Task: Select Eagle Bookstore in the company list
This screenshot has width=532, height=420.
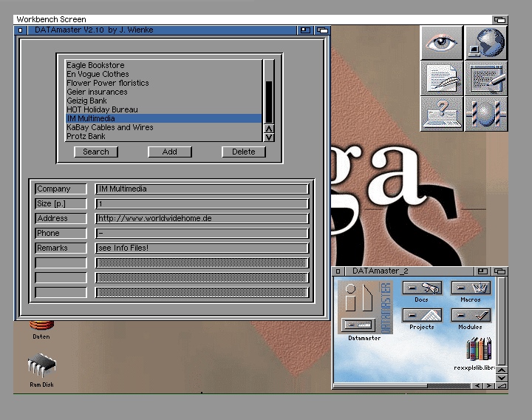Action: (x=95, y=66)
